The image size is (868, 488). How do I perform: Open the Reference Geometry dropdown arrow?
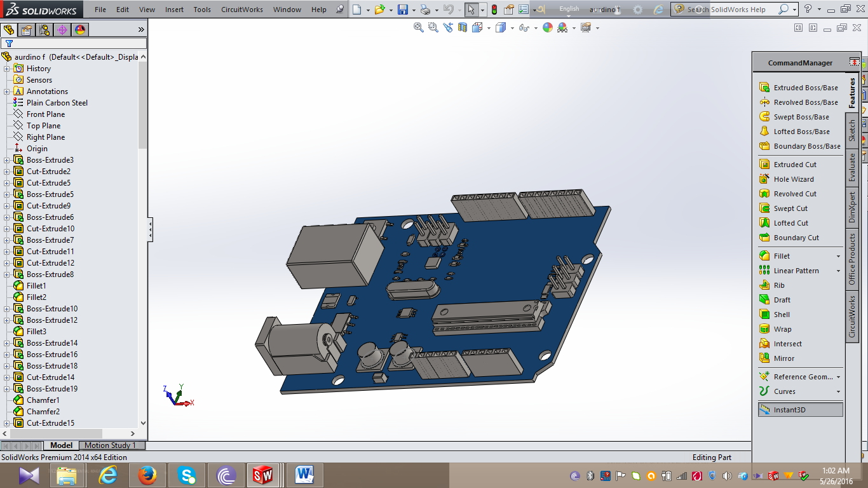[838, 377]
